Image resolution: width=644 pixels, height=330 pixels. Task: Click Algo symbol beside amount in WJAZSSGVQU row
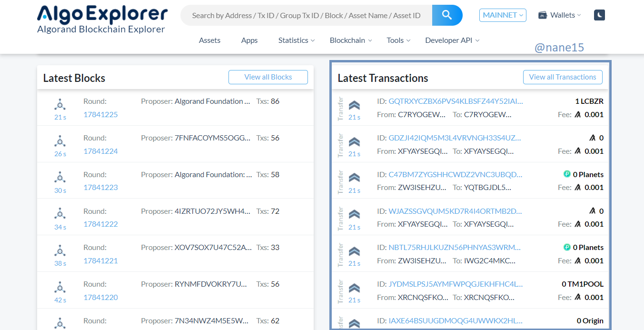593,211
